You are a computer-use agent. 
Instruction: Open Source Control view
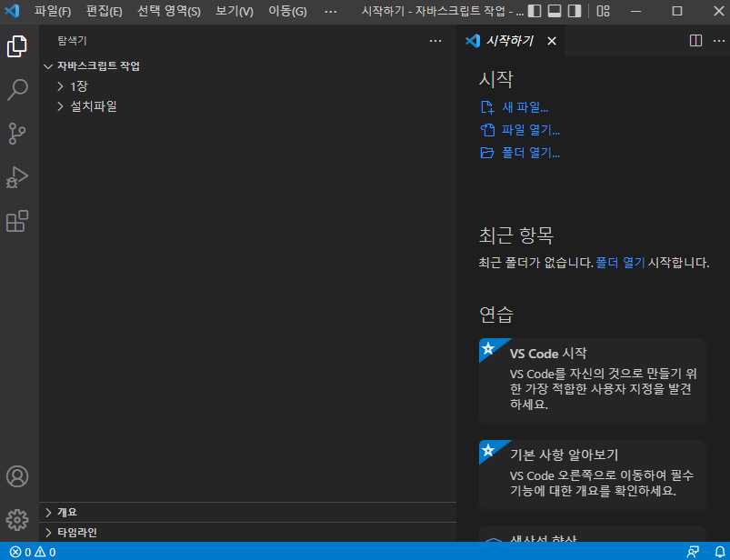(x=17, y=134)
